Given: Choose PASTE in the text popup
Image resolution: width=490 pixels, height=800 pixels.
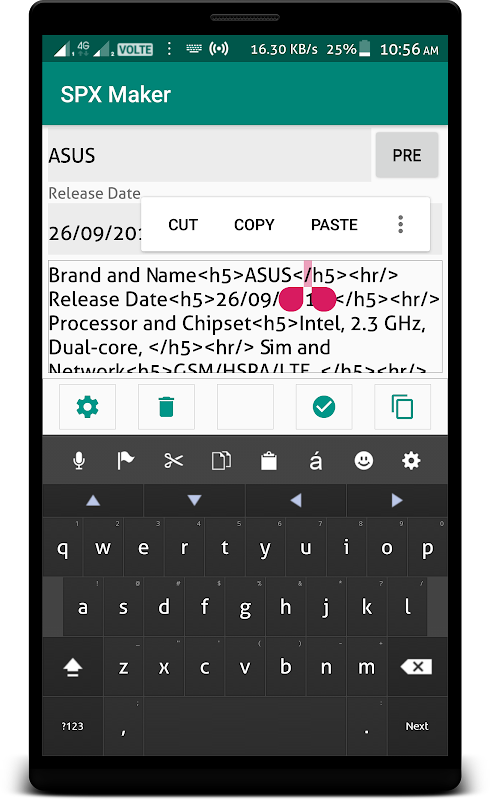Looking at the screenshot, I should [334, 224].
